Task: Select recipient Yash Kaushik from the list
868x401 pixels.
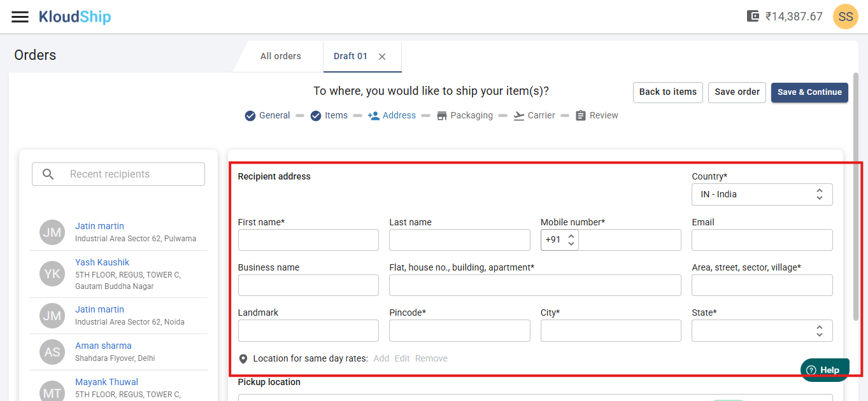Action: pyautogui.click(x=102, y=262)
